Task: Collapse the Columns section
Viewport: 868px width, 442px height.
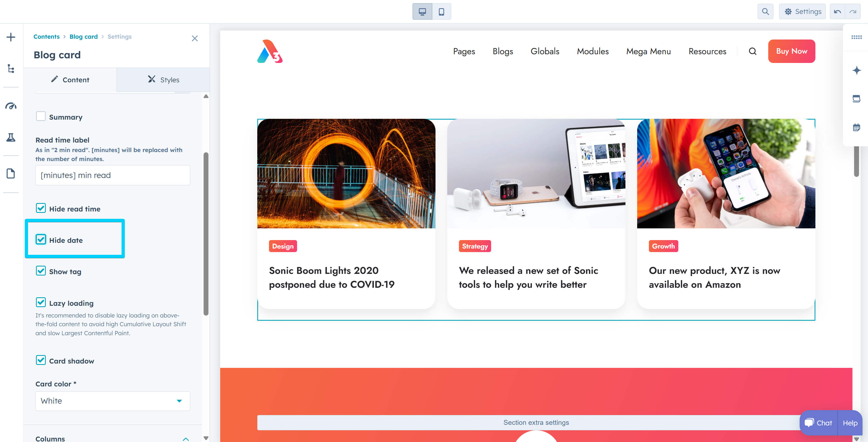Action: (x=186, y=439)
